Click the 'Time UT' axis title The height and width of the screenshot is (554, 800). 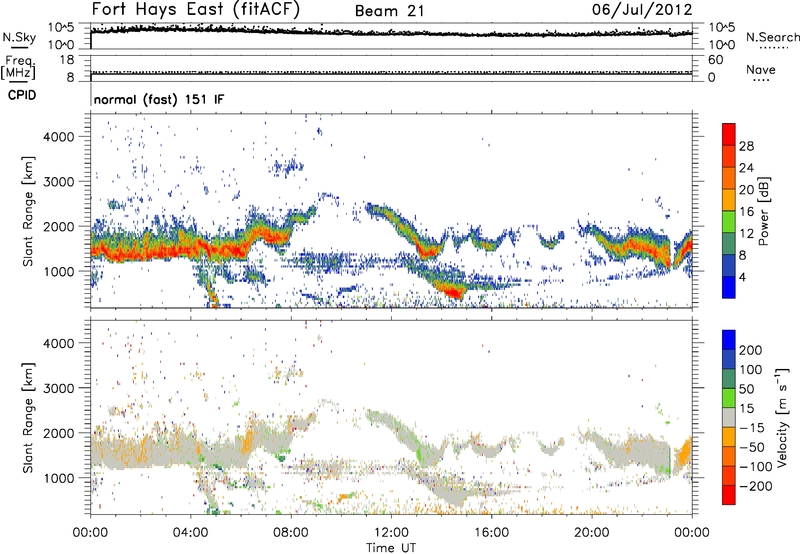tap(391, 548)
